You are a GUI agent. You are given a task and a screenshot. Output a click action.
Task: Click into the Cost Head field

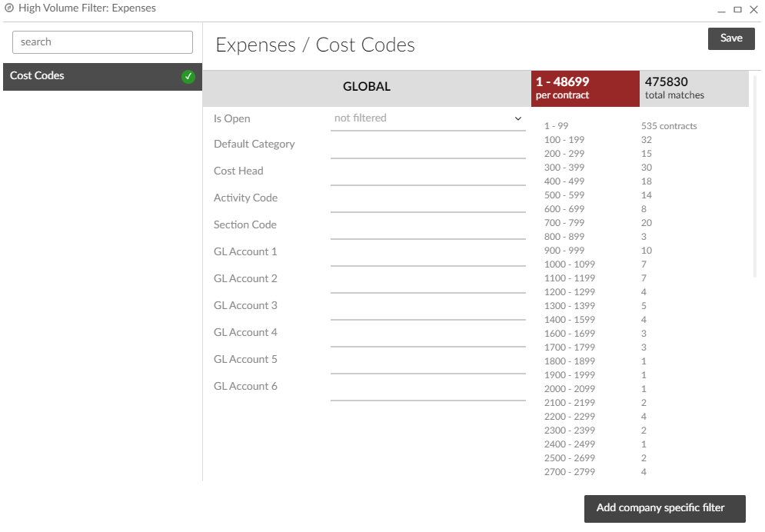click(x=427, y=175)
